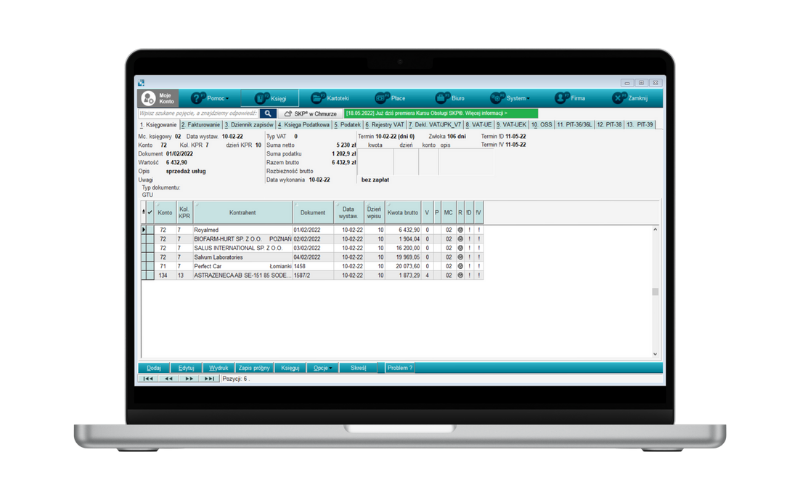The image size is (800, 500).
Task: Sort by the Kwota brutto column header
Action: click(x=403, y=212)
